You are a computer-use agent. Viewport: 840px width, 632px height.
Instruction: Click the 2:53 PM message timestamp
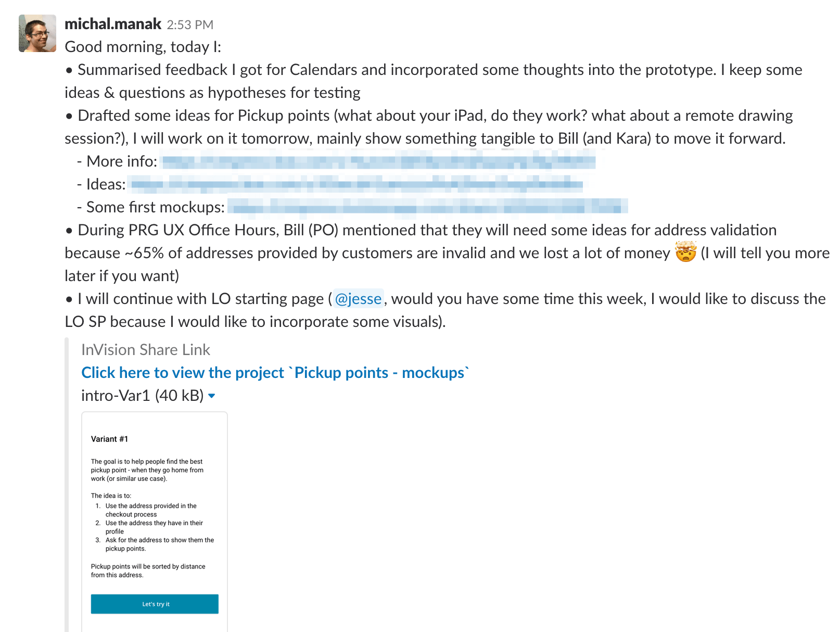(190, 24)
